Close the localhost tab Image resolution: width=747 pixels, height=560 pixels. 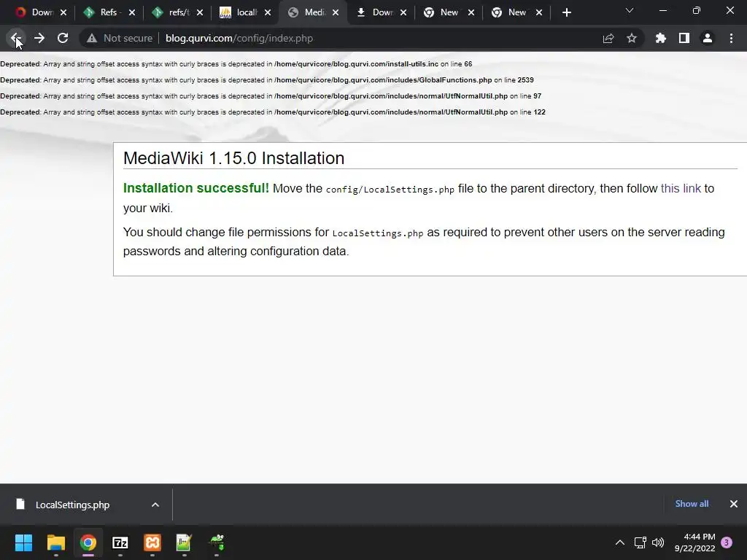[268, 12]
